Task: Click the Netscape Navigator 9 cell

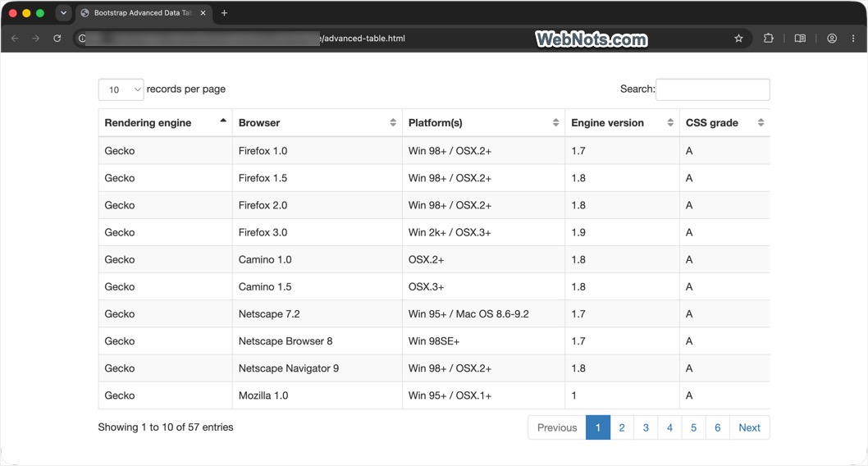Action: (x=318, y=368)
